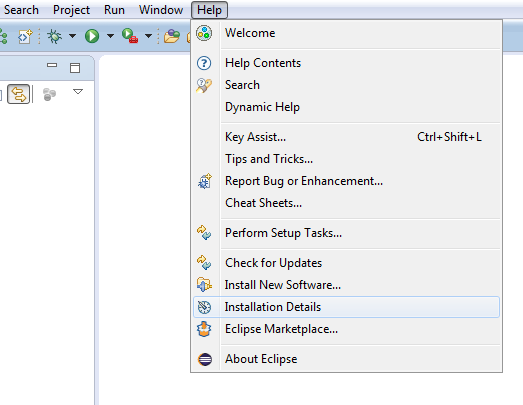Select Key Assist Ctrl+Shift+L entry
523x405 pixels.
[346, 137]
